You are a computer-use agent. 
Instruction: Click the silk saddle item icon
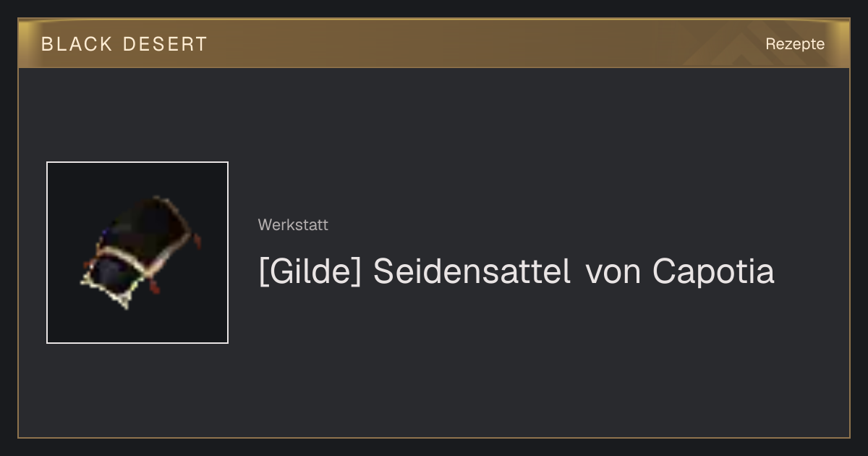pos(140,252)
